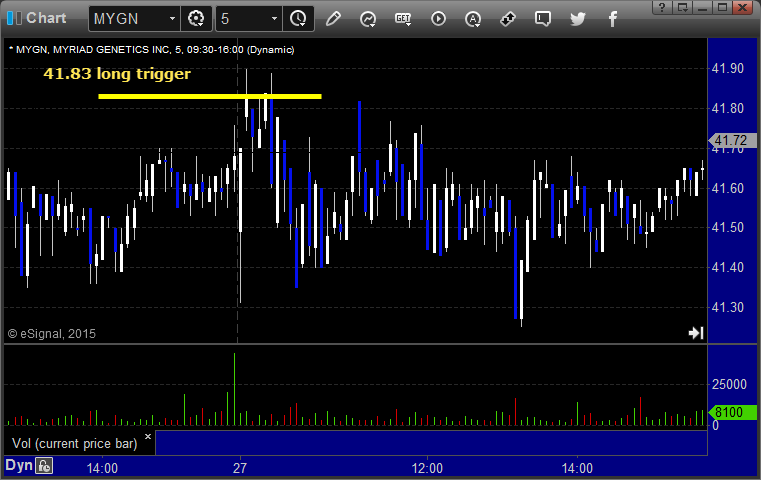Click the 27 date label on time axis

tap(240, 468)
